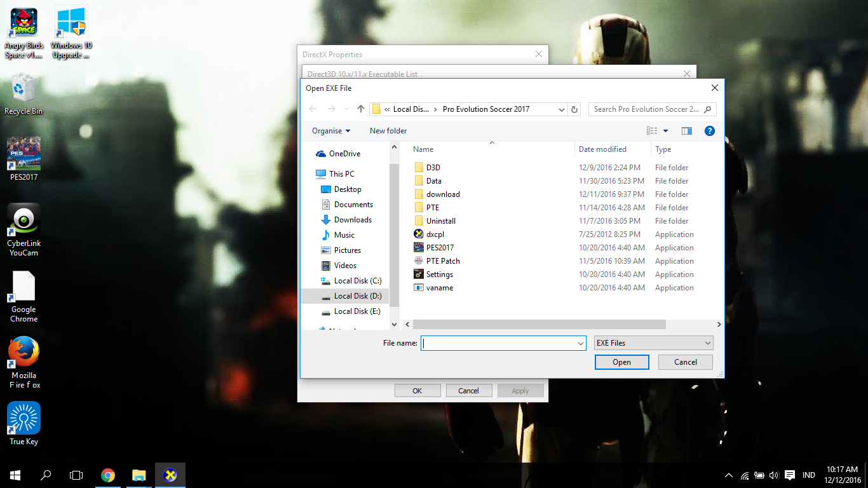The height and width of the screenshot is (488, 868).
Task: Click the search magnifier icon in dialog
Action: 708,109
